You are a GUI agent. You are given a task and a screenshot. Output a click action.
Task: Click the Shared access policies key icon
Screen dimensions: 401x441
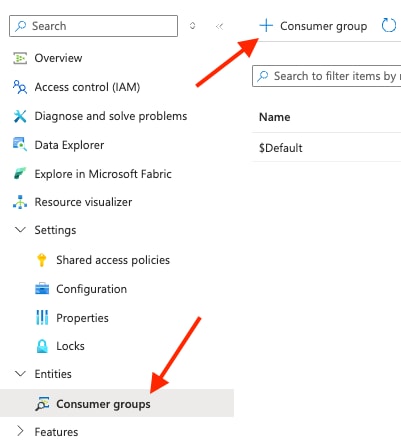pyautogui.click(x=42, y=260)
